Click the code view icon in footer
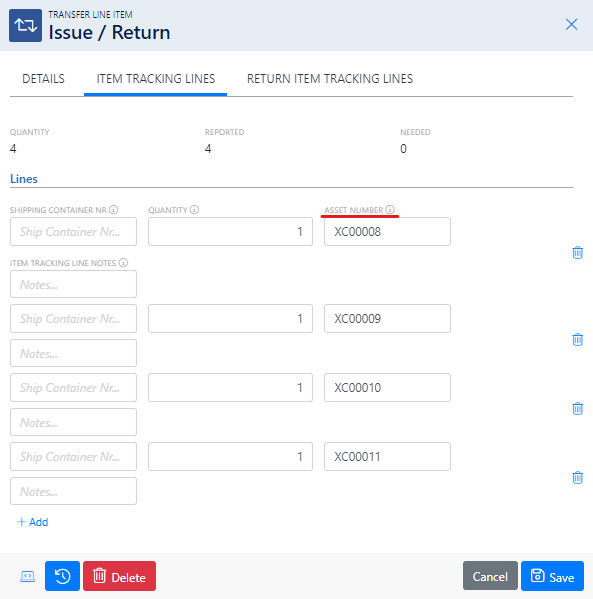The width and height of the screenshot is (593, 599). coord(28,576)
